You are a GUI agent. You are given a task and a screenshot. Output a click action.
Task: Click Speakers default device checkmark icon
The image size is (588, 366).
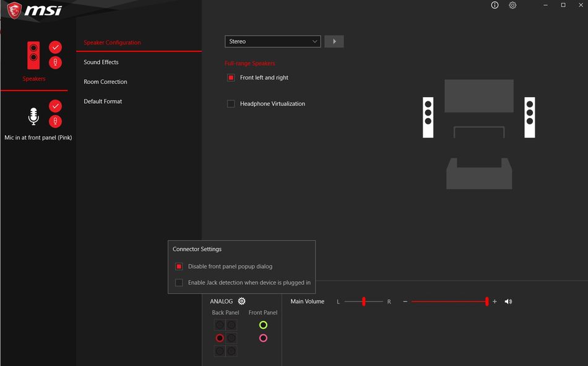tap(56, 47)
